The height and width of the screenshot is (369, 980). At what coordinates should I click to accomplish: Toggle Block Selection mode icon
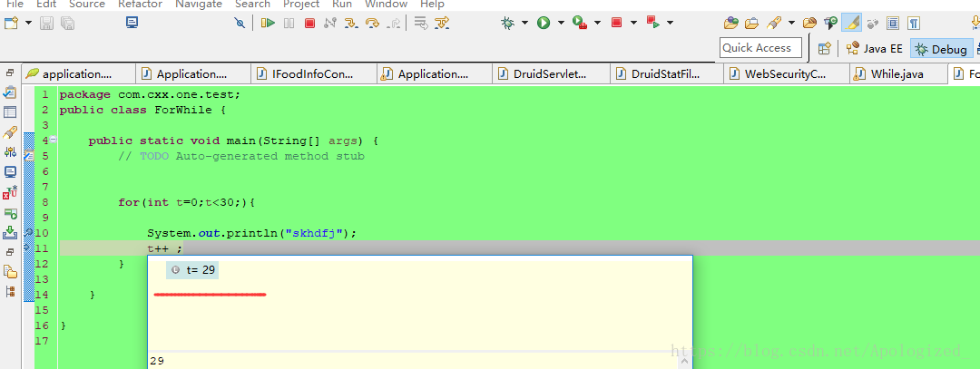coord(893,24)
